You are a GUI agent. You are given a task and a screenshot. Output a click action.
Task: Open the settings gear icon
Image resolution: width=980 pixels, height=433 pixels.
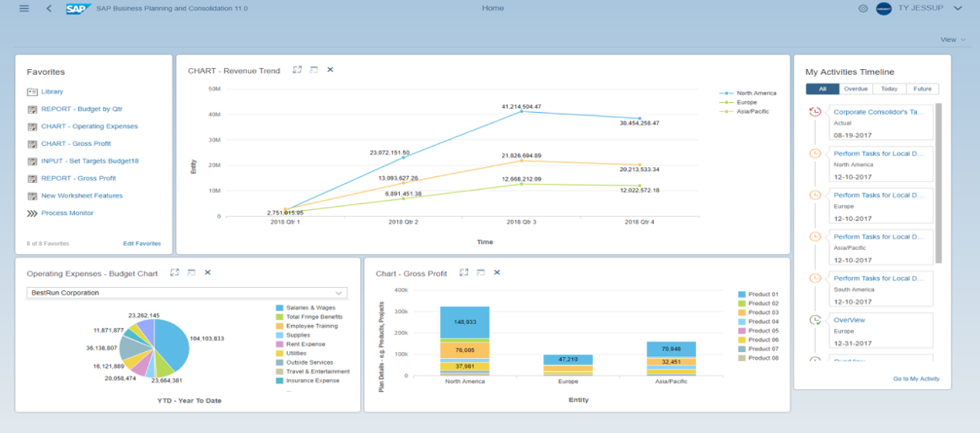click(862, 8)
